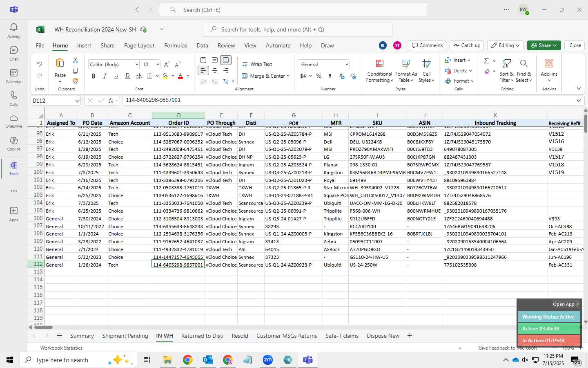Expand the Merge & Center dropdown arrow
The image size is (588, 368).
point(288,76)
